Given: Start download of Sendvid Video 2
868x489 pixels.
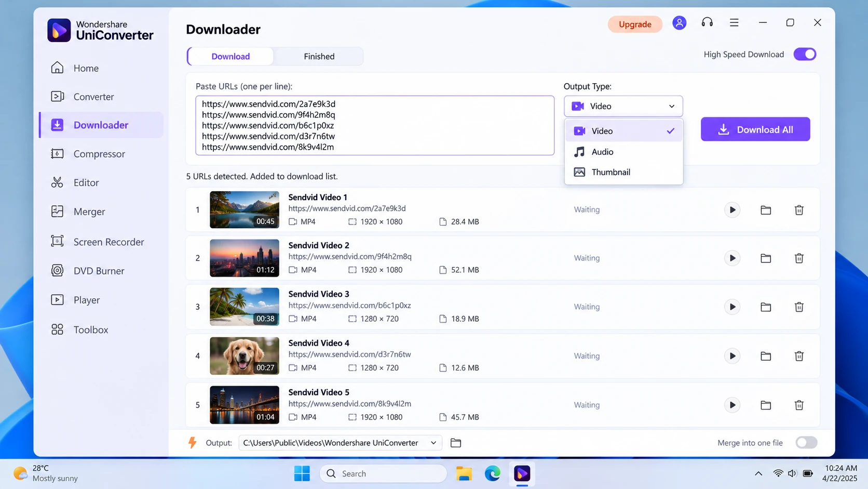Looking at the screenshot, I should tap(732, 258).
